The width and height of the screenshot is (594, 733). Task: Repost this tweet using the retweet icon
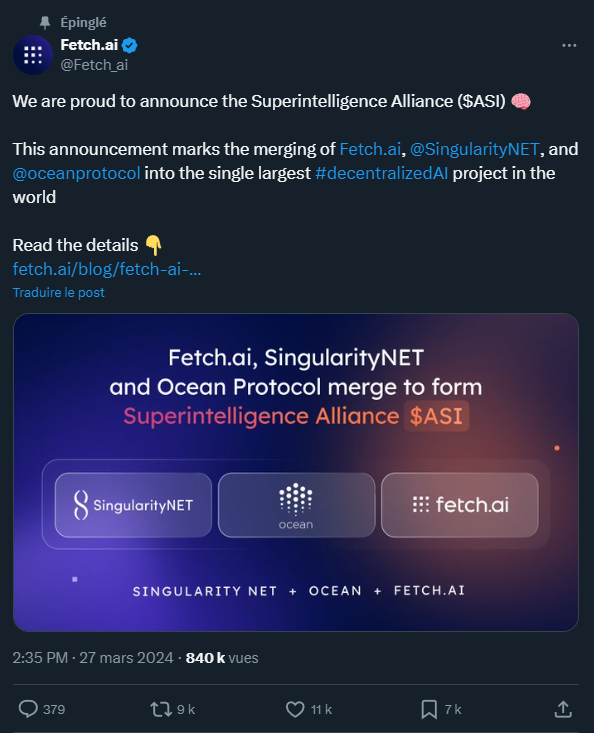(x=161, y=709)
